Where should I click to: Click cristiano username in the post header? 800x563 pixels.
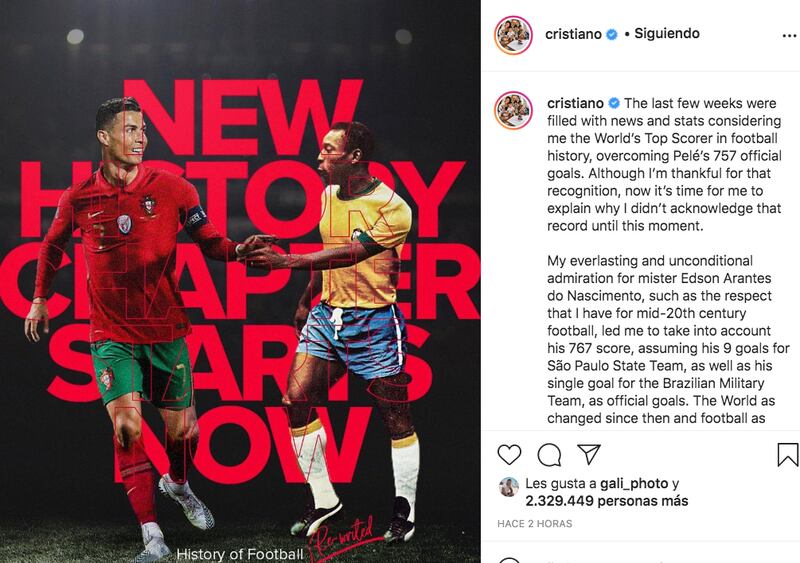573,34
